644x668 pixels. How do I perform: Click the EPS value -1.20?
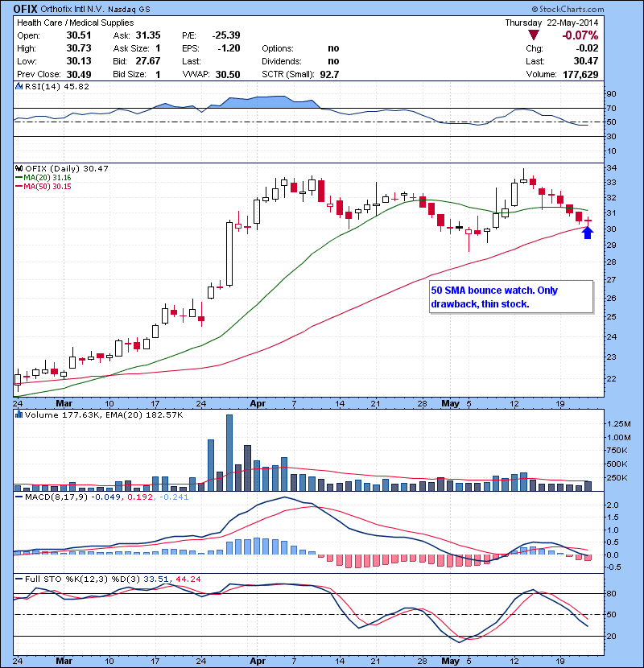coord(229,48)
